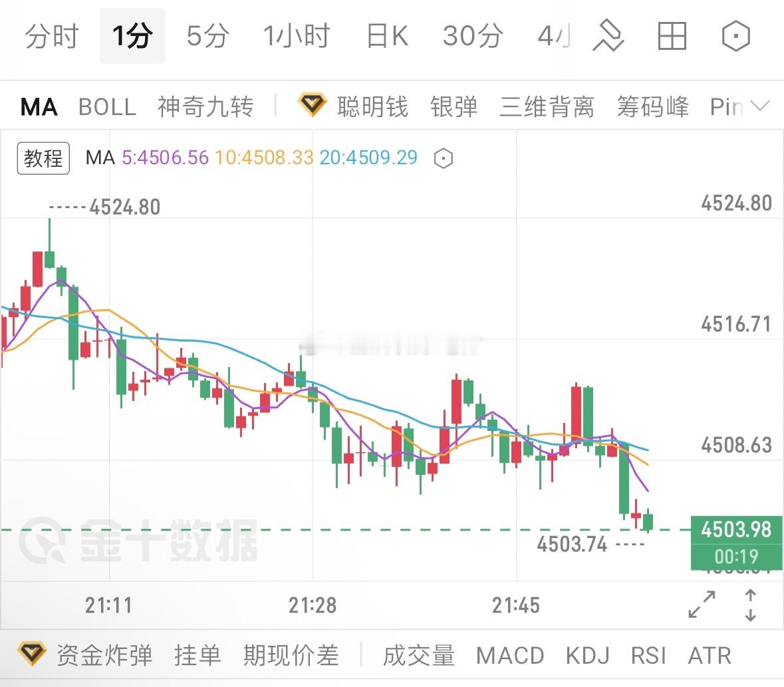
Task: Select the 1分 timeframe tab
Action: click(132, 36)
